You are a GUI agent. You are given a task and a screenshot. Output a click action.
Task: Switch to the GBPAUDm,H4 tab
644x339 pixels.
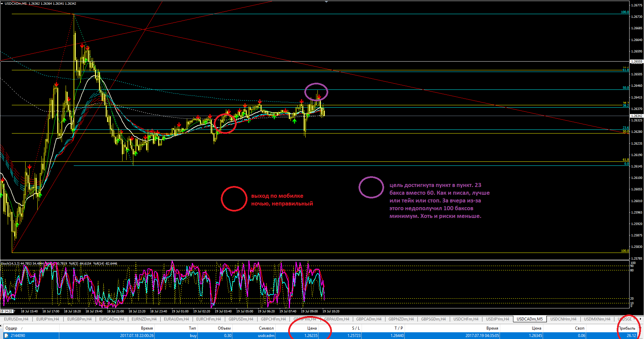(337, 319)
